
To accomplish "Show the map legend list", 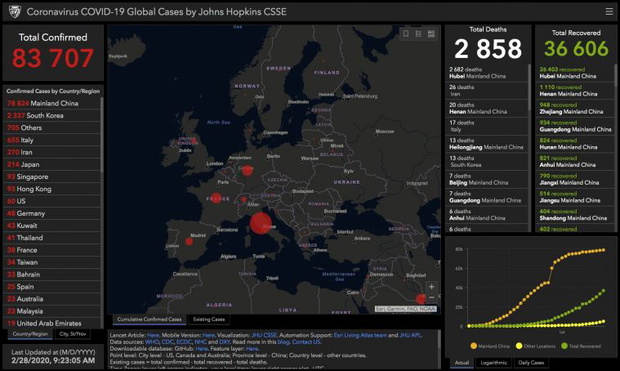I will tap(418, 34).
